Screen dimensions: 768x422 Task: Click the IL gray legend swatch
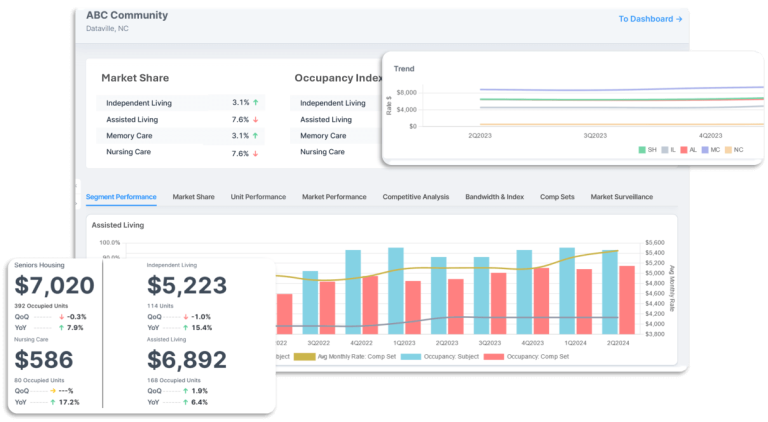pyautogui.click(x=665, y=150)
